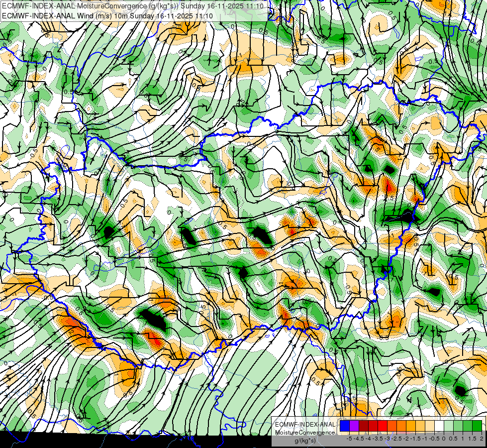Click the blue legend swatch below -5
The height and width of the screenshot is (448, 487).
click(x=345, y=426)
